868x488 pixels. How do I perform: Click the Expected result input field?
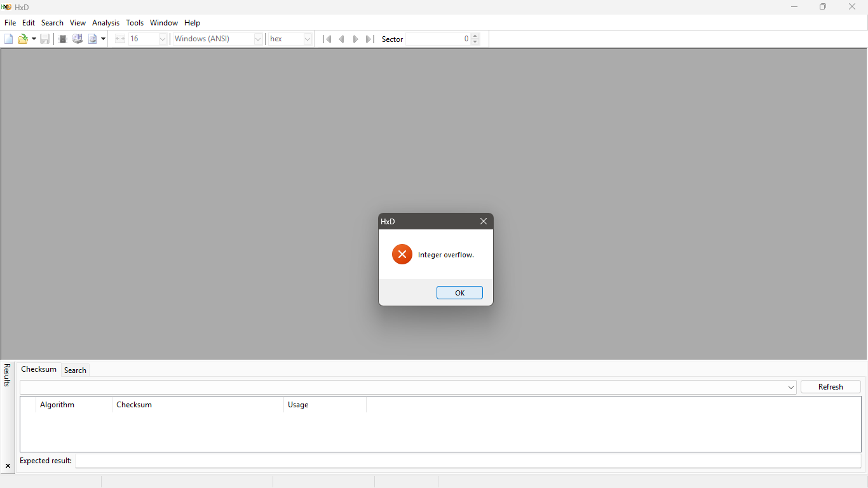pos(468,461)
